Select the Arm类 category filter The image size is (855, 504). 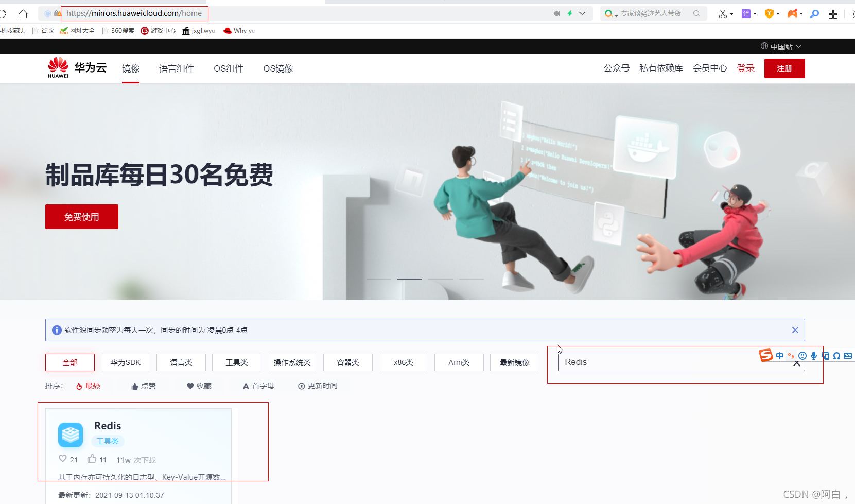tap(459, 362)
